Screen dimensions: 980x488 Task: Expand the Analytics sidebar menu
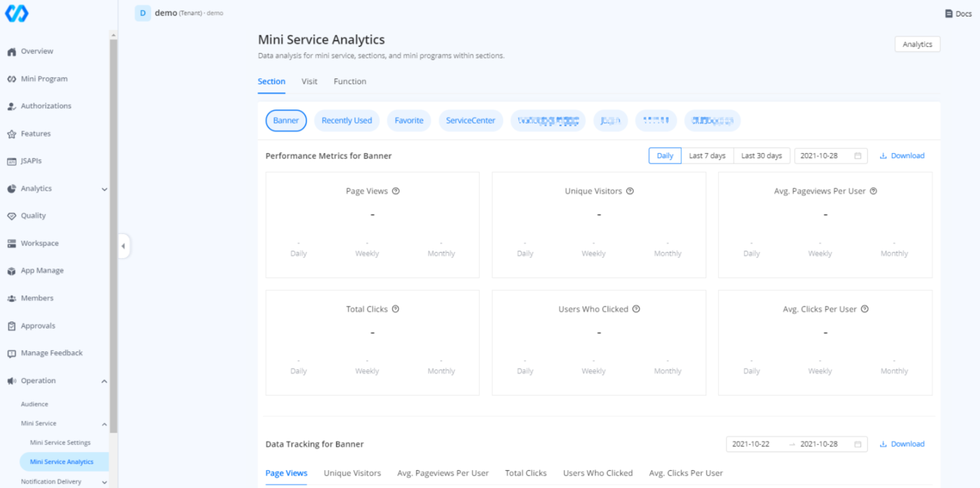pyautogui.click(x=104, y=189)
